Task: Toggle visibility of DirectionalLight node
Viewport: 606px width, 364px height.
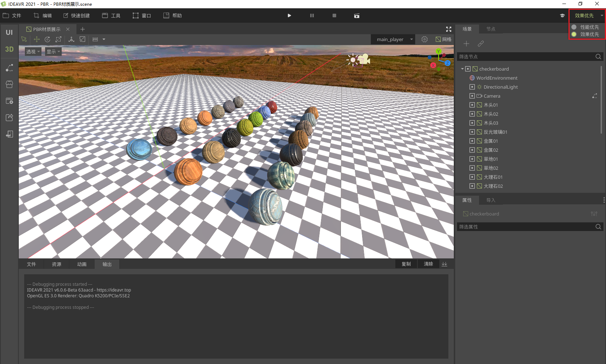Action: click(x=472, y=87)
